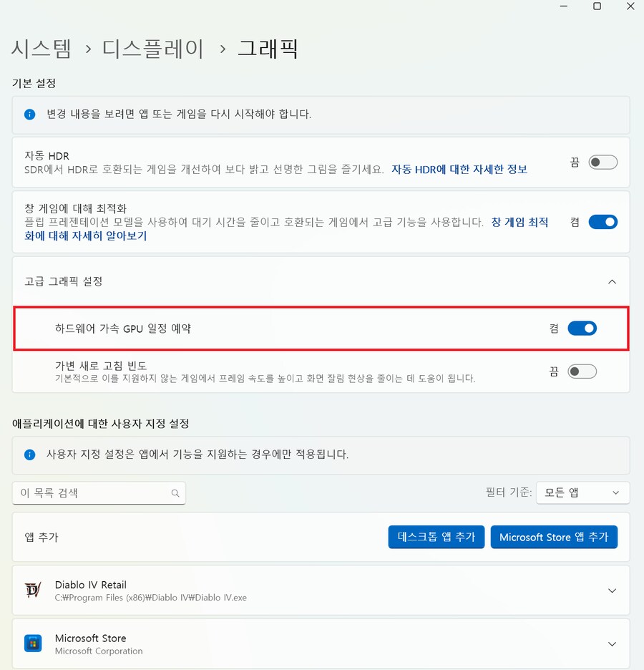Click the 이 목록 검색 input field
644x670 pixels.
(86, 492)
